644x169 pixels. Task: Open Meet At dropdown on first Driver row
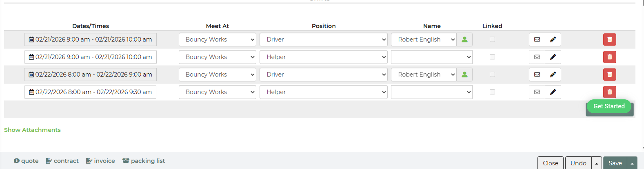217,40
